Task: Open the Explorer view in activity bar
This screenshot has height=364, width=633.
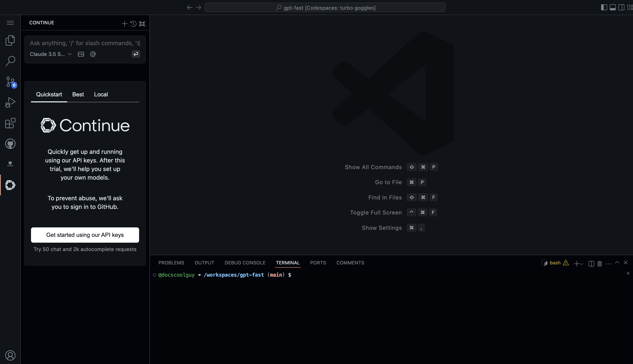Action: pos(10,40)
